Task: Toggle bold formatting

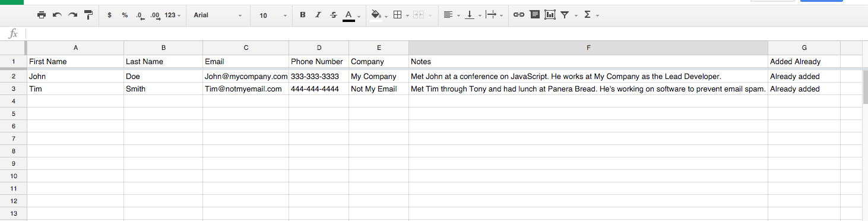Action: point(303,15)
